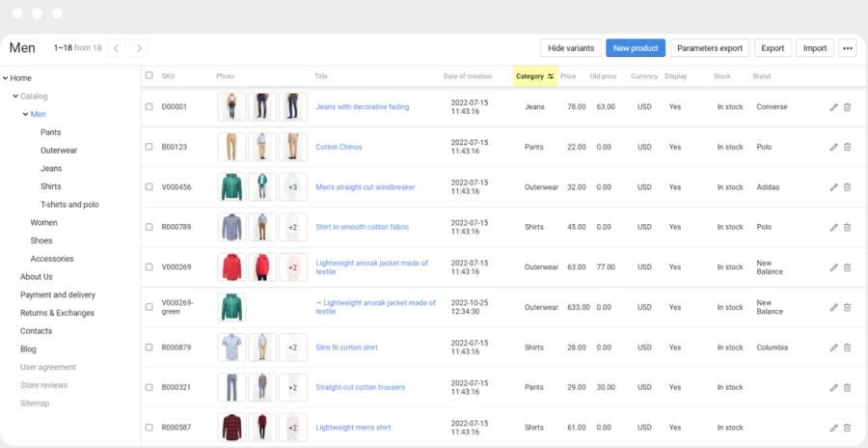Click the New product button
The height and width of the screenshot is (448, 868).
[635, 48]
